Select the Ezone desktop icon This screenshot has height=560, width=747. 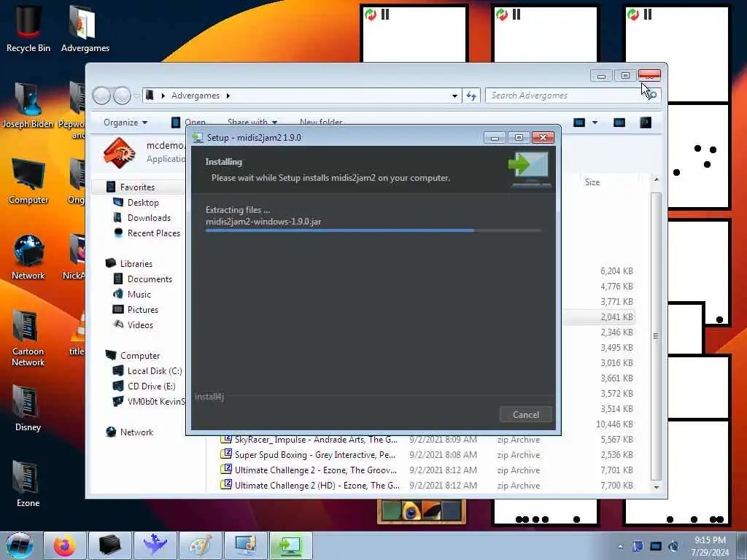coord(28,484)
